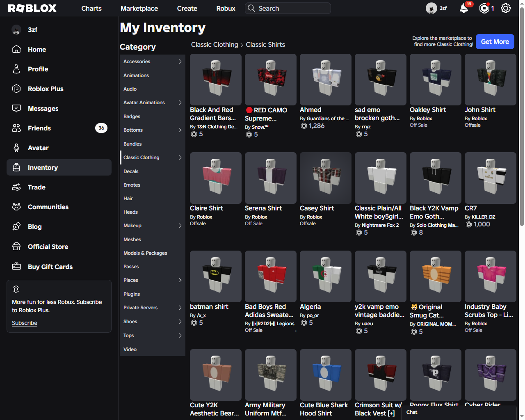This screenshot has height=420, width=525.
Task: Click the Roblox Plus sidebar icon
Action: click(16, 89)
